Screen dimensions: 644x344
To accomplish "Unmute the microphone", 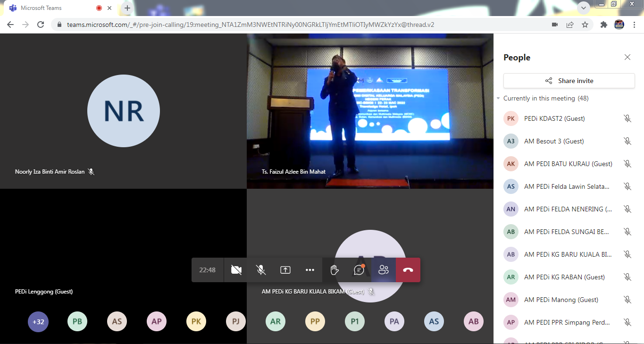I will pos(260,270).
